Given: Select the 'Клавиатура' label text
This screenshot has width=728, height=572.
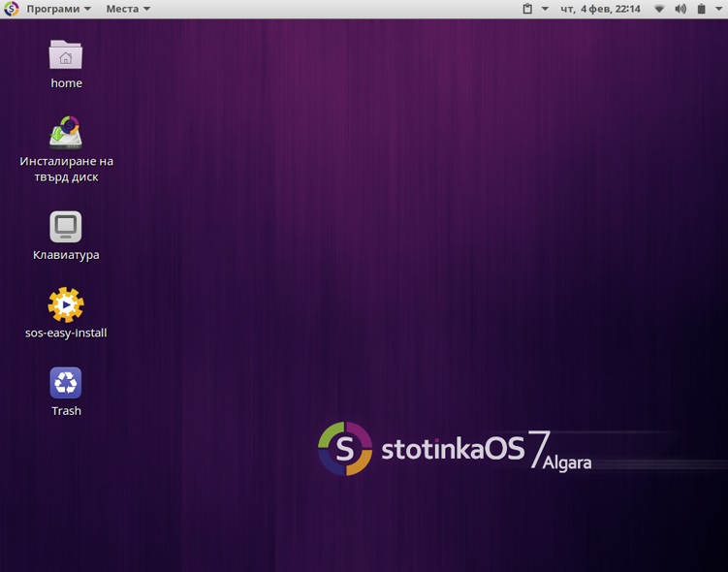Looking at the screenshot, I should [66, 255].
